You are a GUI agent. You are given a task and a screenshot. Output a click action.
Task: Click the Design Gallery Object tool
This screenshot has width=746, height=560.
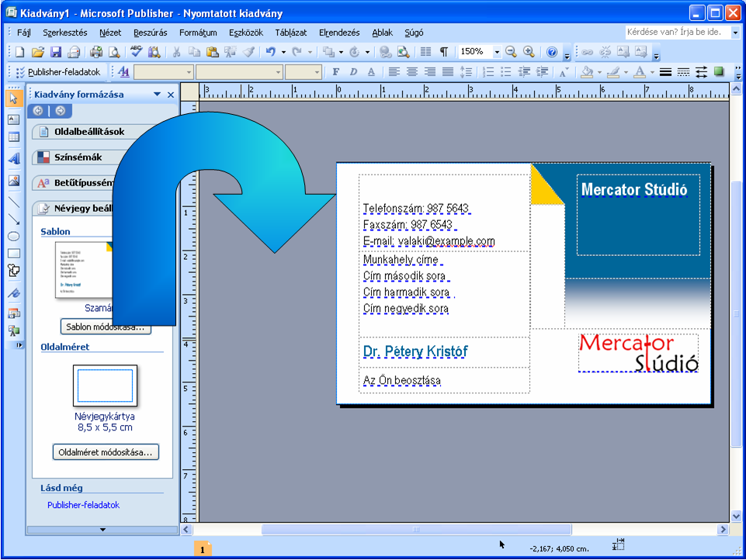pos(13,314)
